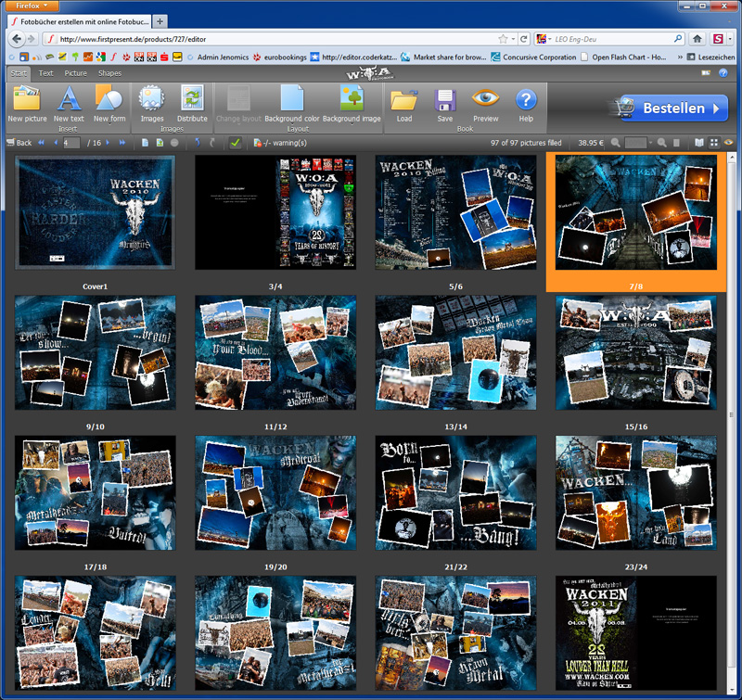Open the Firefox application menu
Viewport: 742px width, 700px height.
(32, 6)
